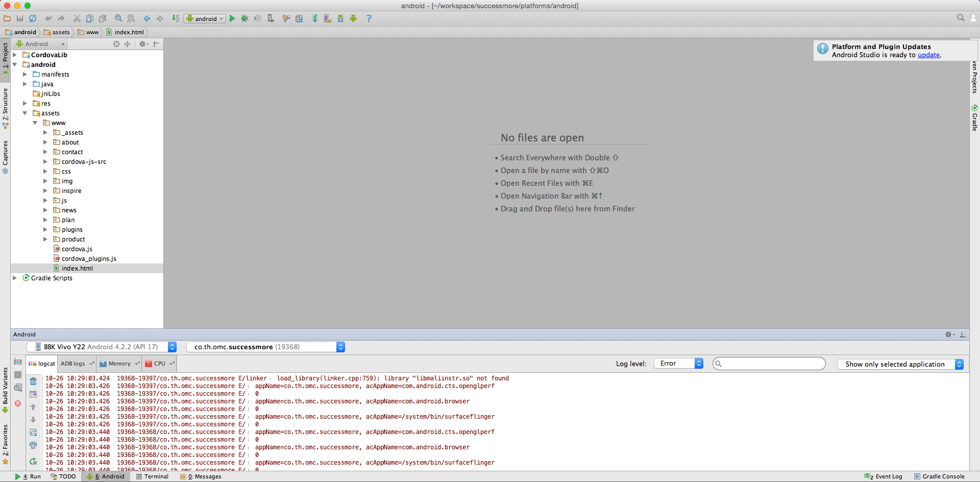980x482 pixels.
Task: Open Show only selected application dropdown
Action: [x=900, y=364]
